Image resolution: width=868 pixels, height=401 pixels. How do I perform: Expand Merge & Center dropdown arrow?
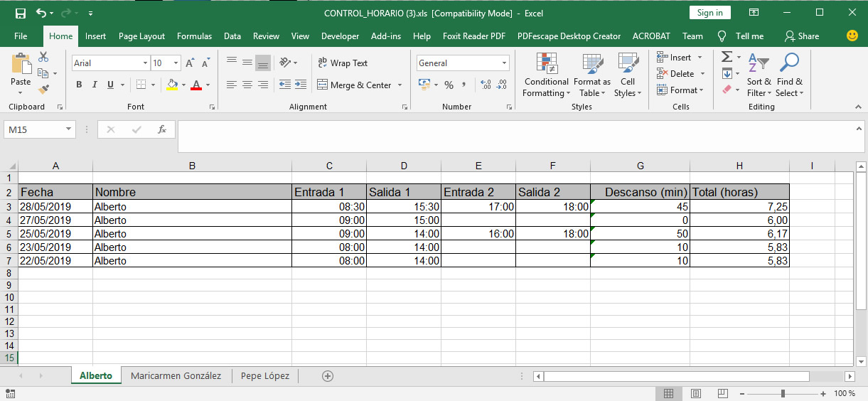pos(400,85)
